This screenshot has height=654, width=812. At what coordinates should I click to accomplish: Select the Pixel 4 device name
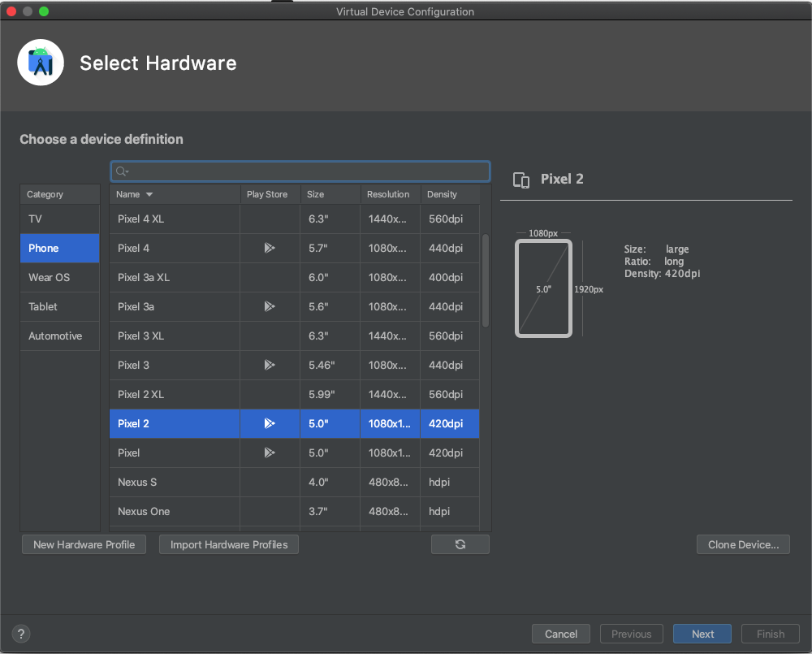click(134, 249)
